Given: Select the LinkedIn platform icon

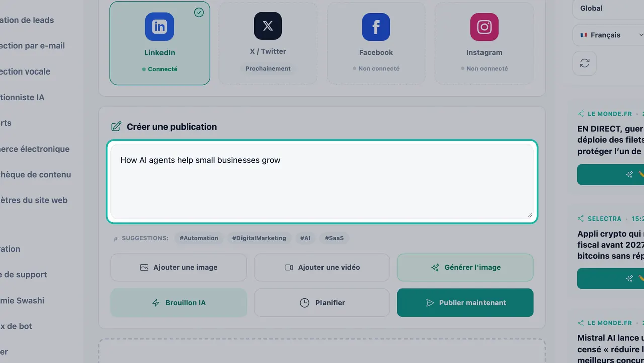Looking at the screenshot, I should click(159, 27).
